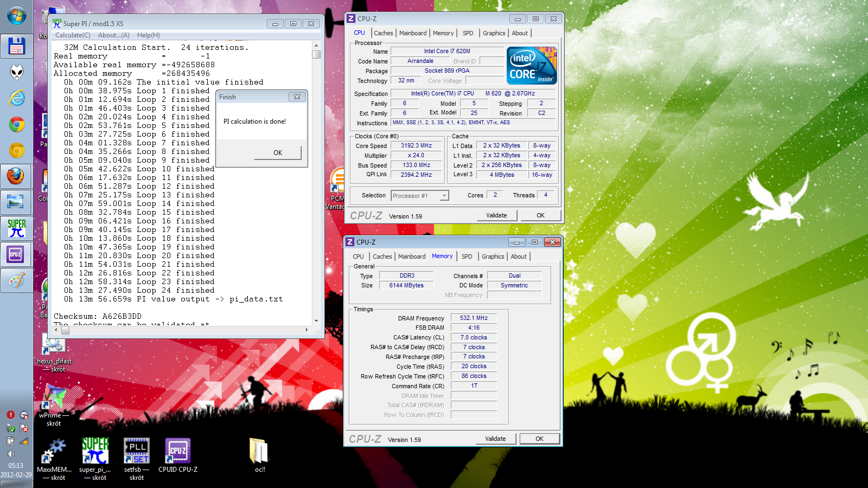The height and width of the screenshot is (488, 868).
Task: Click the Intel Core i7 620M name field
Action: [447, 51]
